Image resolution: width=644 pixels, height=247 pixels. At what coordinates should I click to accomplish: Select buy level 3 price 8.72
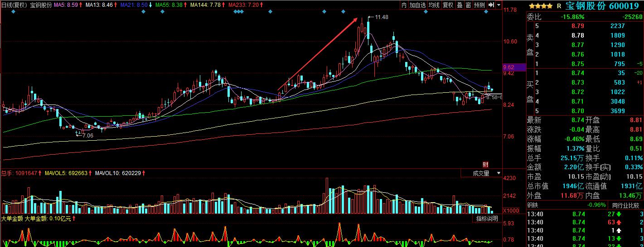pos(577,92)
